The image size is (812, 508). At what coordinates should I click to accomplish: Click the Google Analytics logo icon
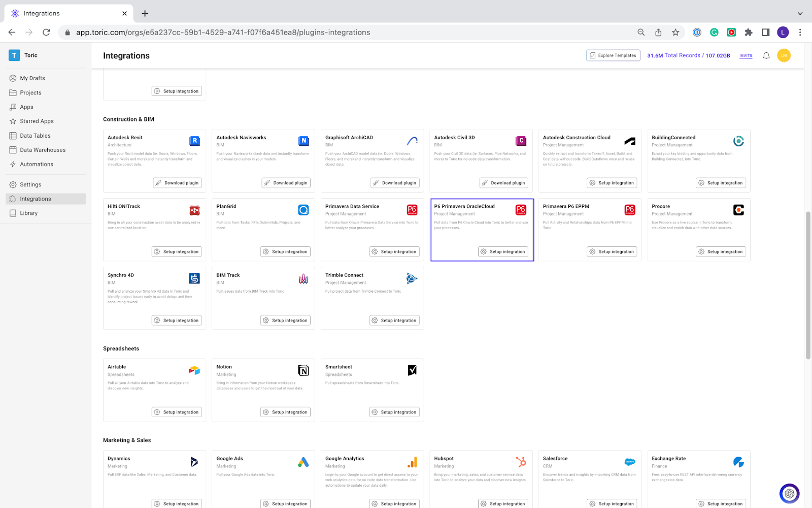point(412,462)
